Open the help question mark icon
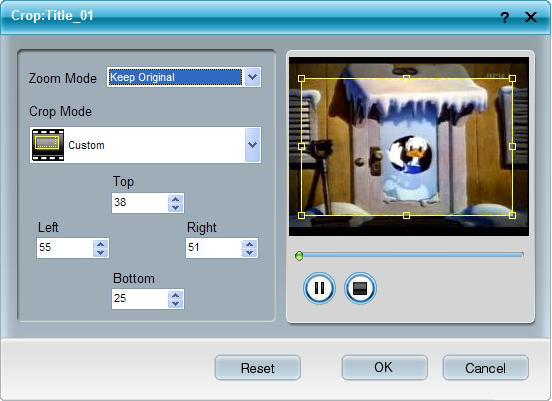This screenshot has height=401, width=552. point(505,17)
